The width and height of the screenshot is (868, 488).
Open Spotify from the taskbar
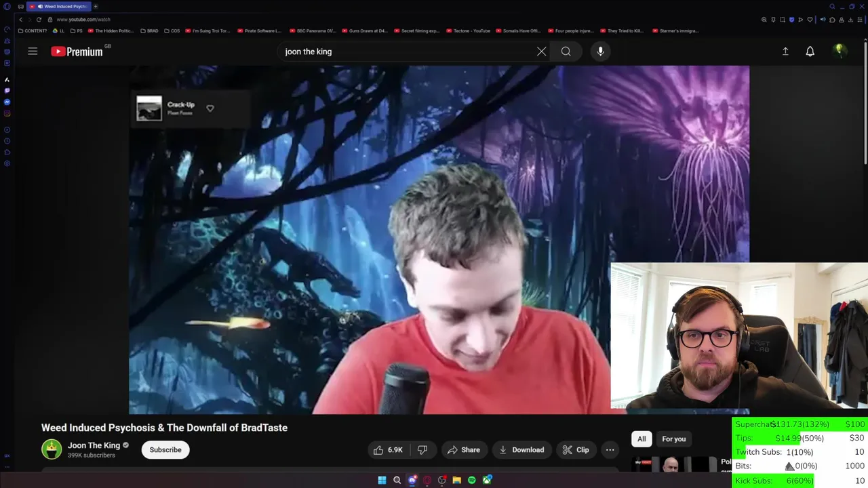tap(471, 481)
